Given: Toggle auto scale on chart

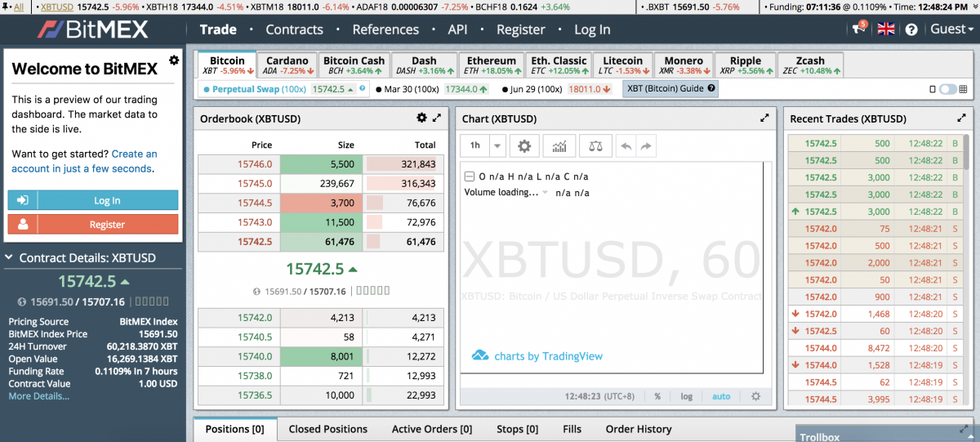Looking at the screenshot, I should click(721, 396).
